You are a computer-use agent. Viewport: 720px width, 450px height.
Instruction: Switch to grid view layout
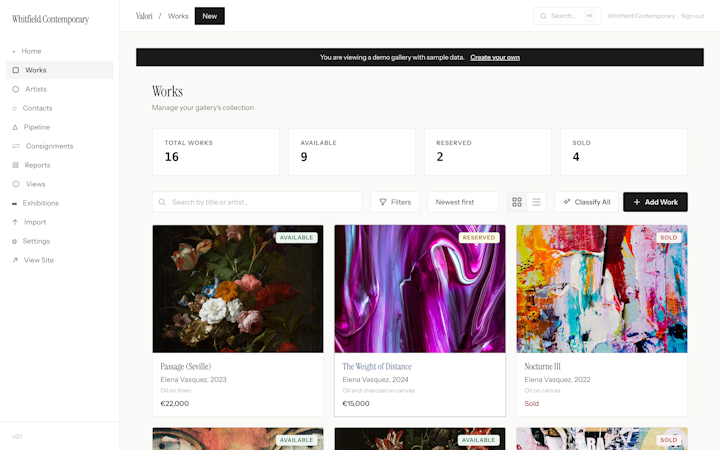pyautogui.click(x=517, y=202)
